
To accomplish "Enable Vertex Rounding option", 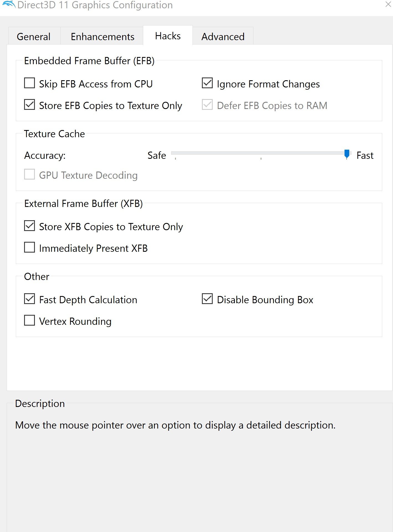I will point(30,321).
